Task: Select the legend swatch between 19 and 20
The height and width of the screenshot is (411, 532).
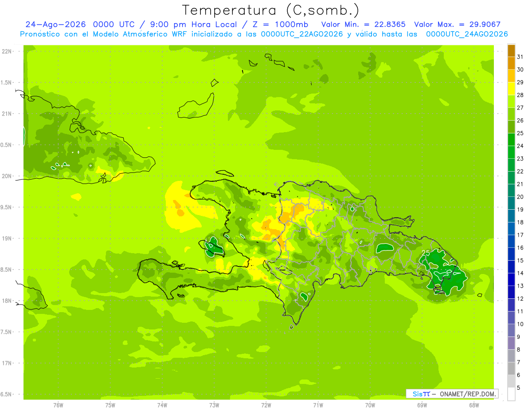Action: [x=511, y=204]
